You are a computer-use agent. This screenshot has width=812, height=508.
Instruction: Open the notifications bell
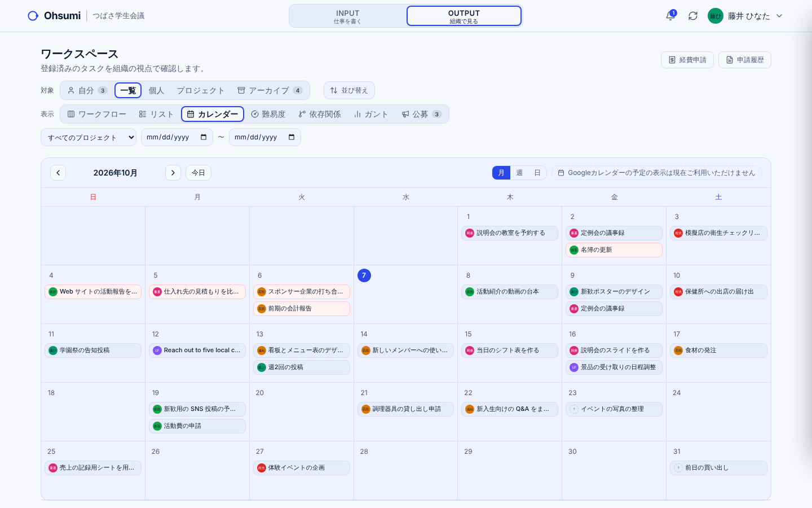[670, 16]
